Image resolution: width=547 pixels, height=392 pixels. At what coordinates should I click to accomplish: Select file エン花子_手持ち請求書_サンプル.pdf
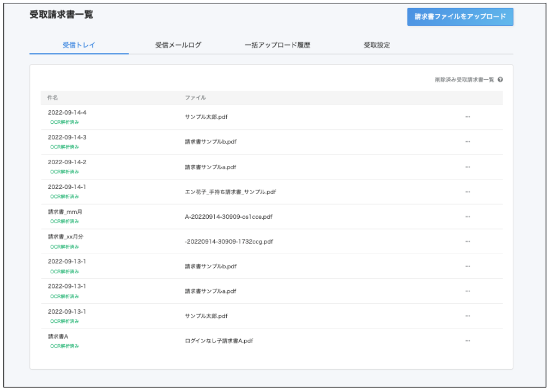[230, 192]
